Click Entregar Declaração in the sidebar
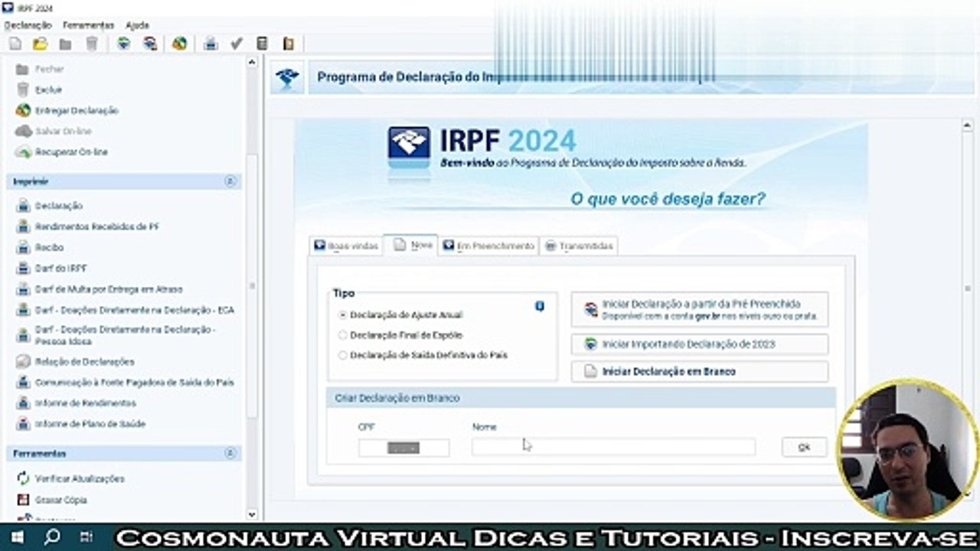Viewport: 980px width, 551px height. (77, 110)
